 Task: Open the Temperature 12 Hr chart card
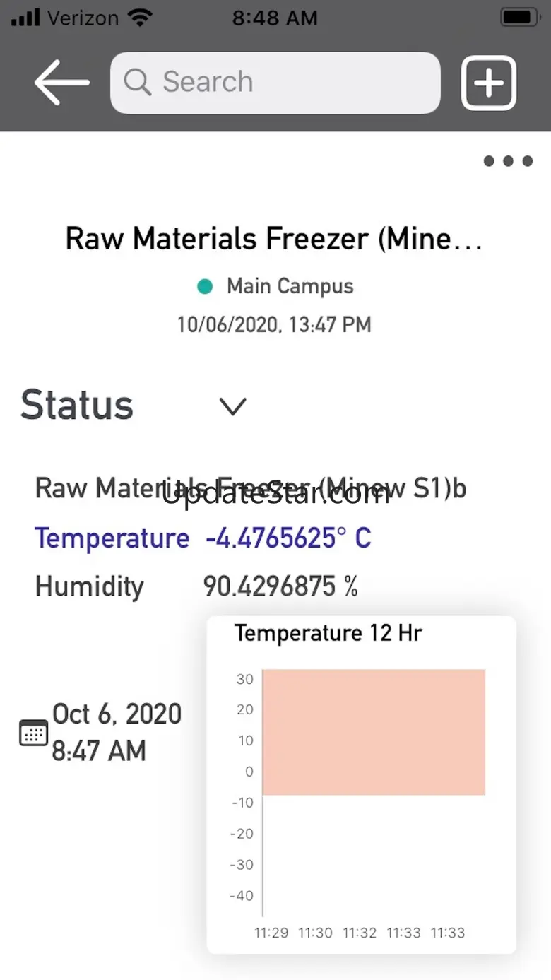[x=362, y=785]
